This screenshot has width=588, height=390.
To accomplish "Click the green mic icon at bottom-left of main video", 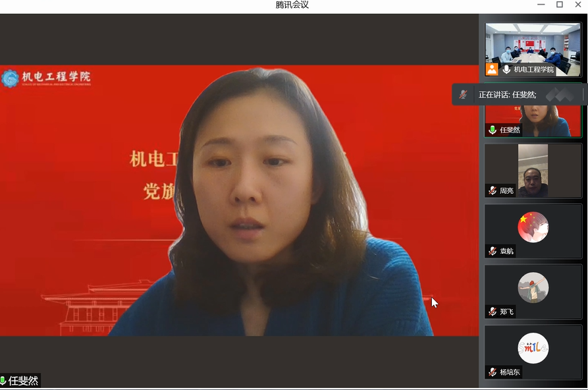I will click(x=3, y=381).
